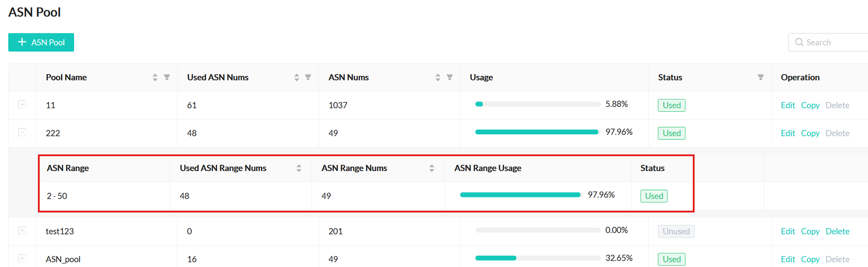Expand the row for pool 11
This screenshot has width=868, height=267.
click(x=22, y=105)
